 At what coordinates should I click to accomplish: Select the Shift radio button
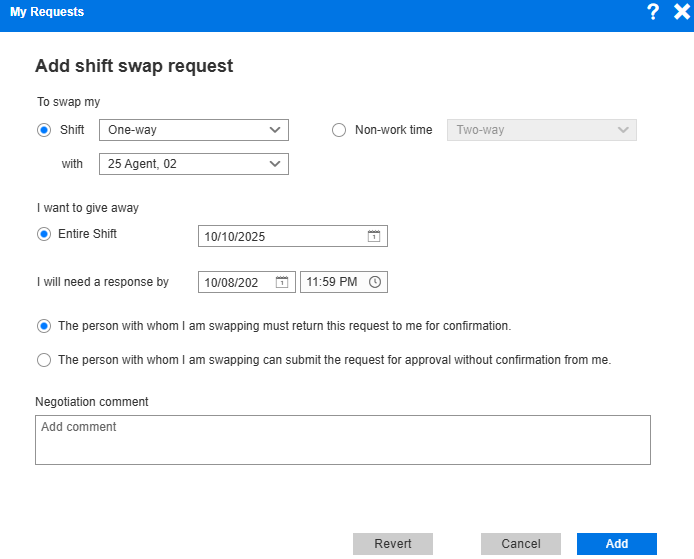[44, 130]
